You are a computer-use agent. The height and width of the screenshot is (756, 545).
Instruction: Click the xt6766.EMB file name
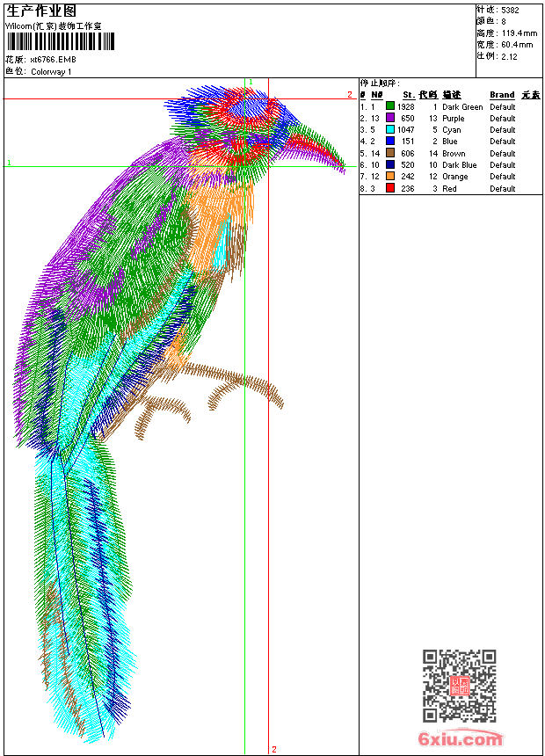pyautogui.click(x=53, y=60)
